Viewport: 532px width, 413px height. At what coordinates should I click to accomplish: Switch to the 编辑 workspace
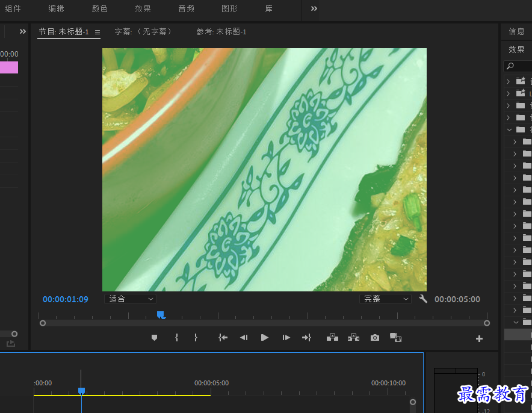click(57, 8)
